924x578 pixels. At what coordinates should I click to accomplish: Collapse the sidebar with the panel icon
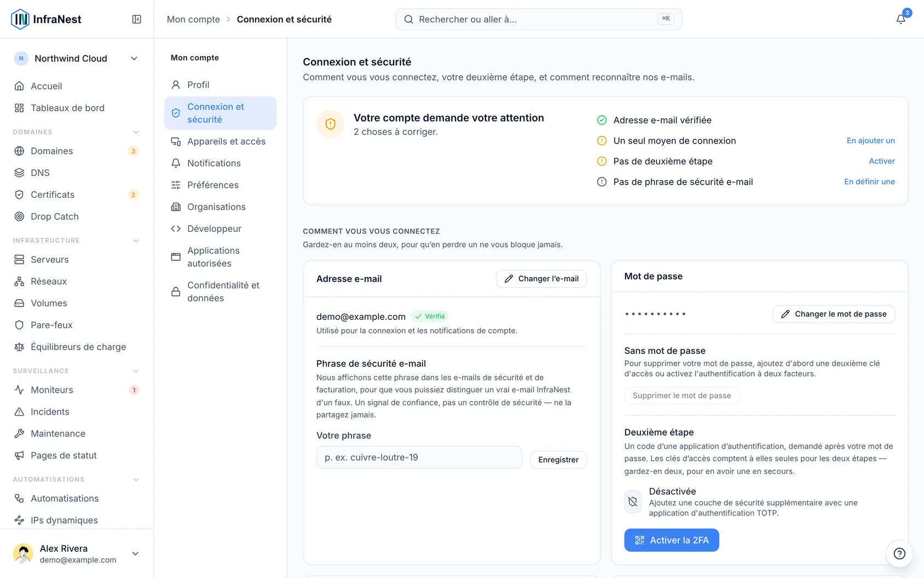pyautogui.click(x=137, y=19)
